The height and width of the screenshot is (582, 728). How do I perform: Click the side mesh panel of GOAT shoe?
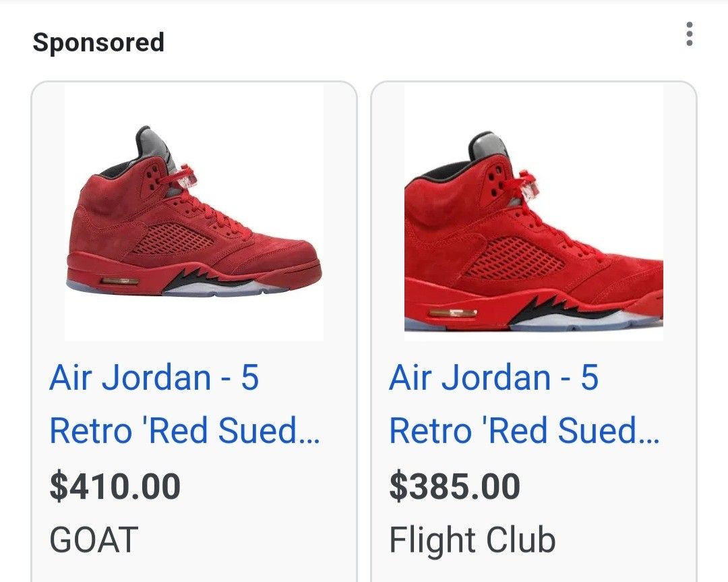point(173,238)
